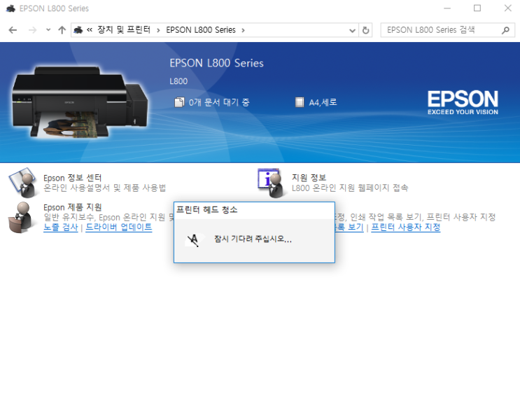Click the forward navigation arrow
This screenshot has width=520, height=420.
(x=32, y=30)
